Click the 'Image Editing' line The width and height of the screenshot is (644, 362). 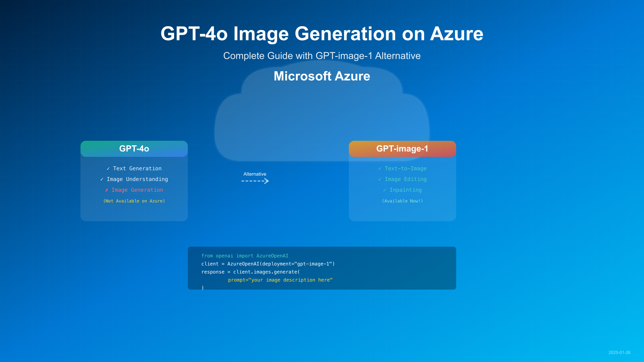click(402, 179)
